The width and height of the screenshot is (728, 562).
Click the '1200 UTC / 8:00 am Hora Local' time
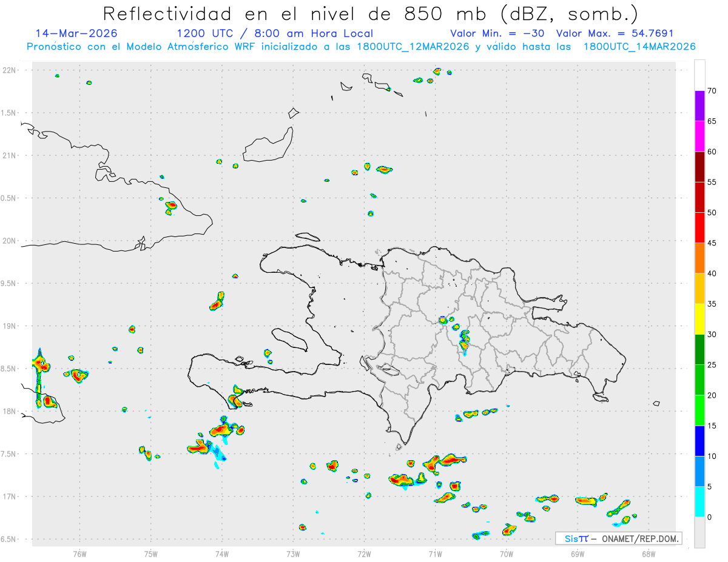(275, 33)
